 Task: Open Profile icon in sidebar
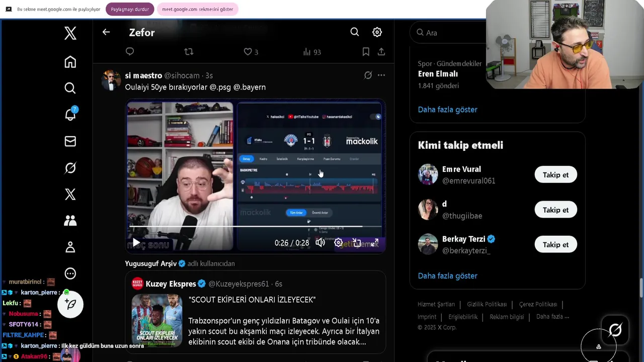click(70, 247)
